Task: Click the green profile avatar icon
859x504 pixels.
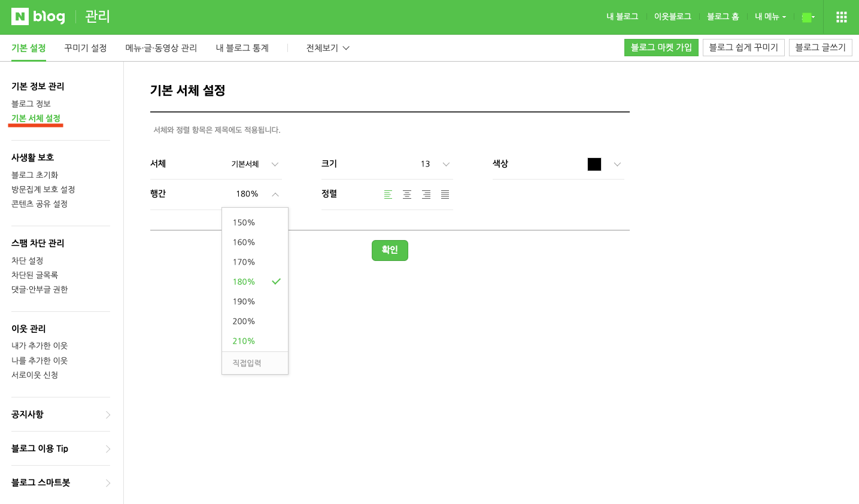Action: tap(806, 17)
